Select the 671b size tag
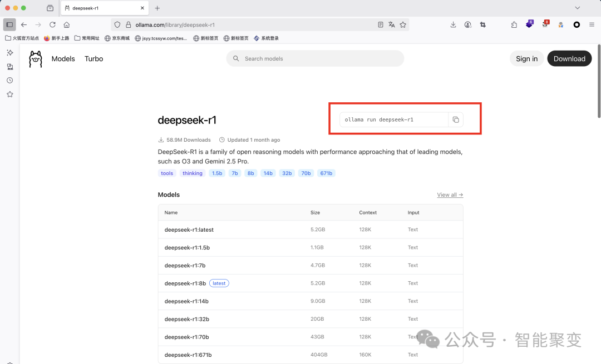601x364 pixels. click(x=326, y=173)
